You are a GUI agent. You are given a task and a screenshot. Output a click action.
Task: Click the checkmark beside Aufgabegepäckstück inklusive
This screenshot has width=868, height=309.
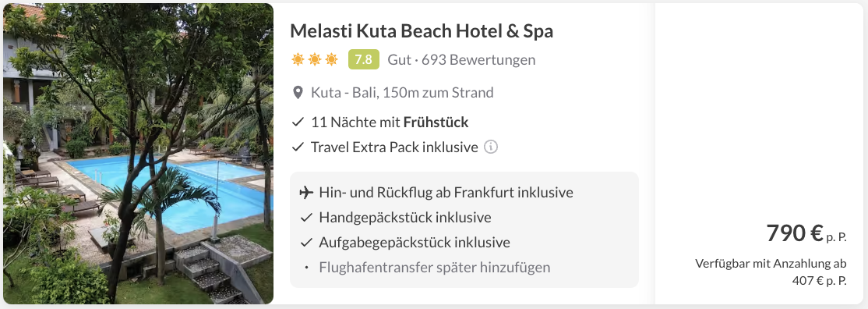point(306,243)
